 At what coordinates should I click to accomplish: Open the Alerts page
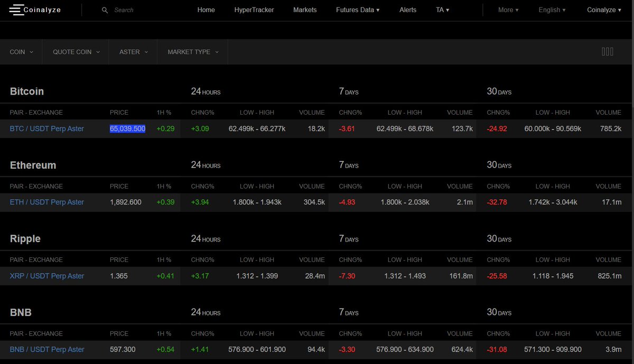(x=408, y=10)
